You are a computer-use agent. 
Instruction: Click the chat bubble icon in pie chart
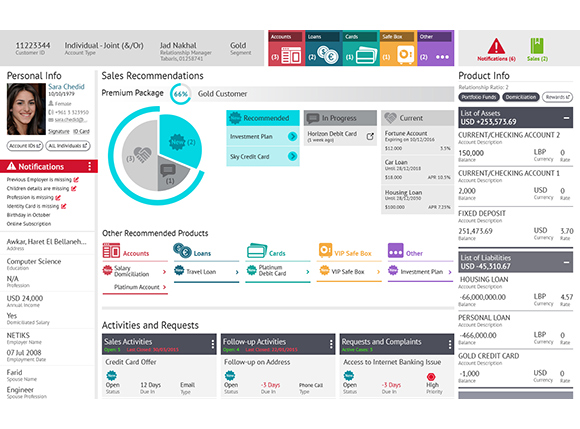168,170
